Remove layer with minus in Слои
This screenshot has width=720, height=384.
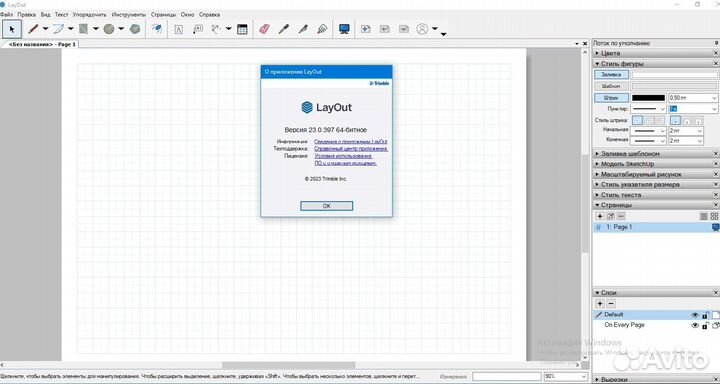click(x=611, y=304)
